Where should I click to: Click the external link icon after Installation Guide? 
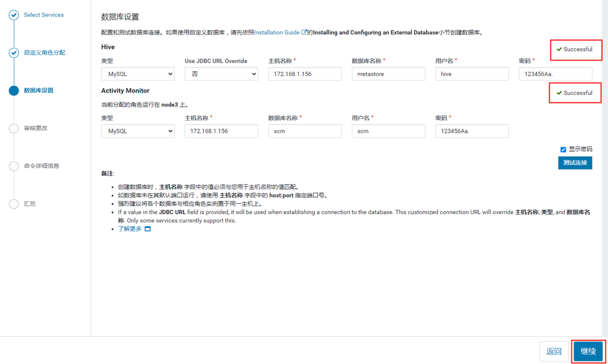pyautogui.click(x=304, y=32)
